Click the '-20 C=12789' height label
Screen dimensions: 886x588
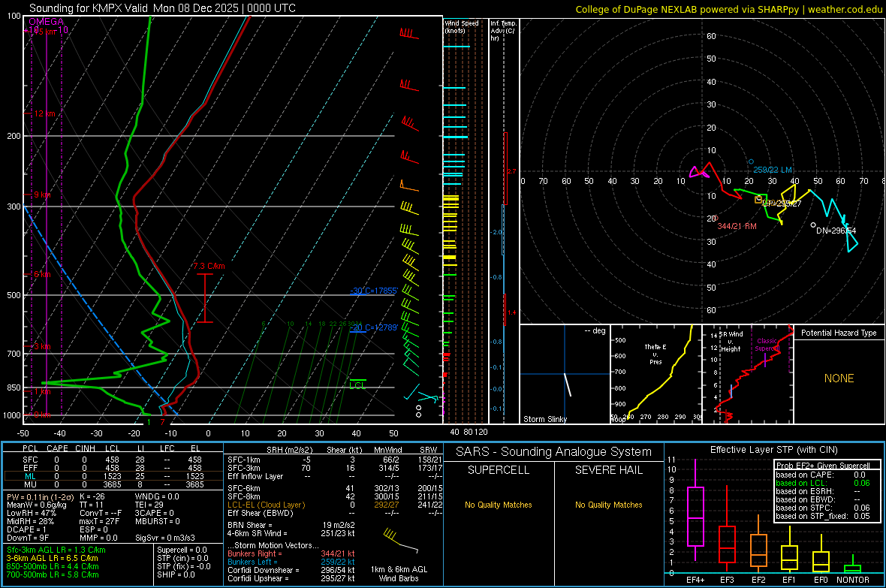(374, 327)
